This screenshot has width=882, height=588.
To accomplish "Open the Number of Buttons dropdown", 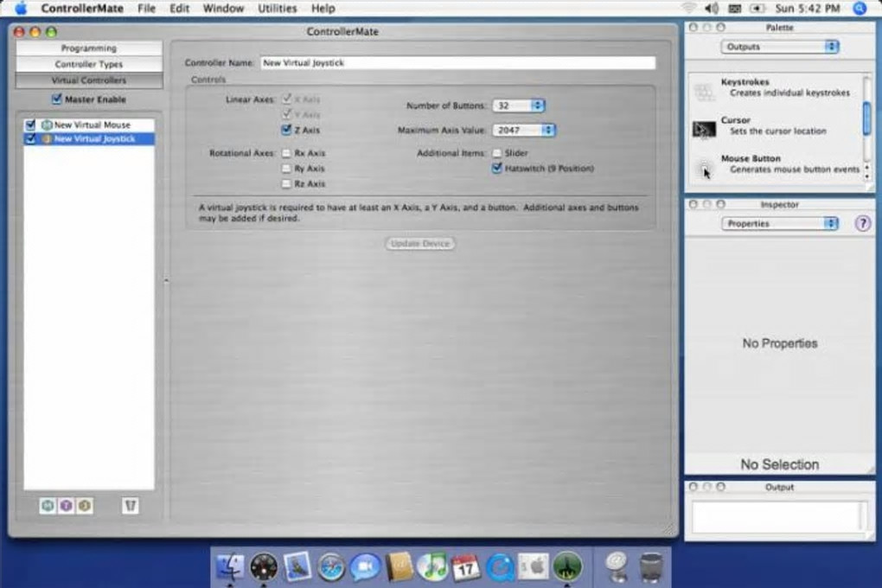I will (x=519, y=105).
